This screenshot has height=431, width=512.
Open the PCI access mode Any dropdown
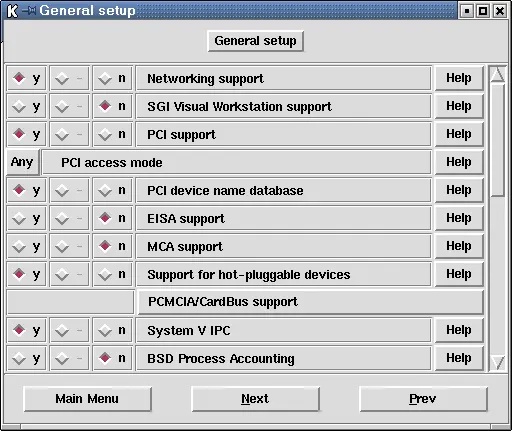point(23,162)
